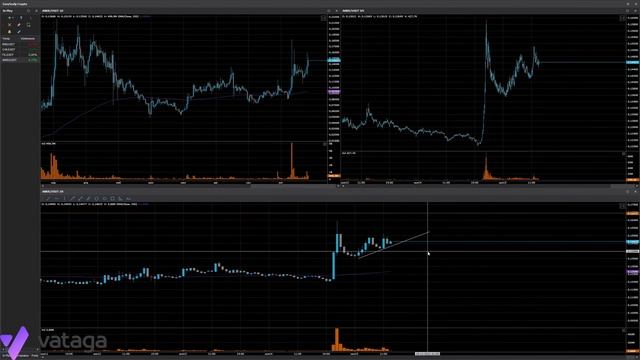Image resolution: width=640 pixels, height=360 pixels.
Task: Maximize the top-right chart panel
Action: tap(628, 11)
